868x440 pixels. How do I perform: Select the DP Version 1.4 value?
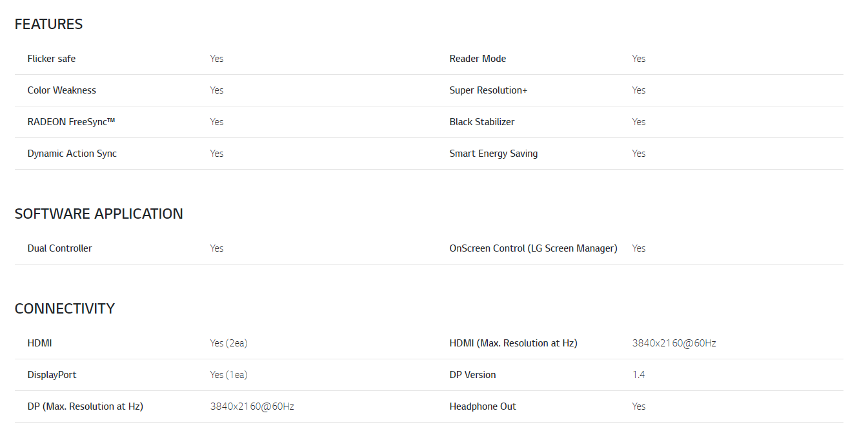(639, 375)
